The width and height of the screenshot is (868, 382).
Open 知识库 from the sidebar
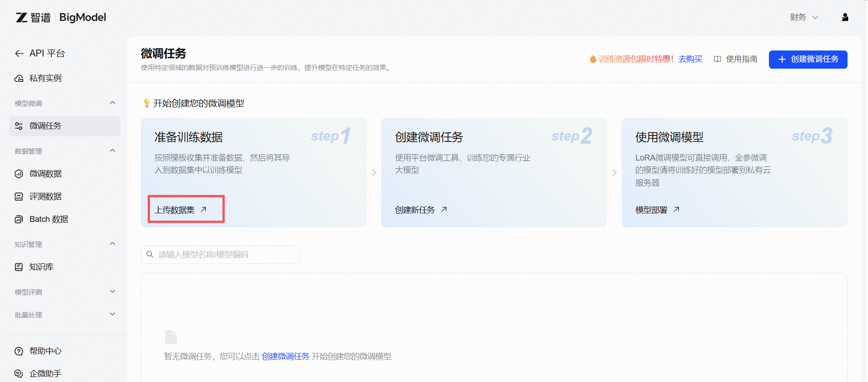[41, 267]
